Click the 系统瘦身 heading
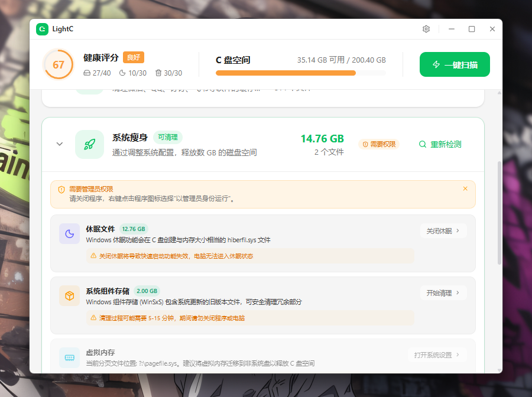The width and height of the screenshot is (532, 397). [130, 137]
